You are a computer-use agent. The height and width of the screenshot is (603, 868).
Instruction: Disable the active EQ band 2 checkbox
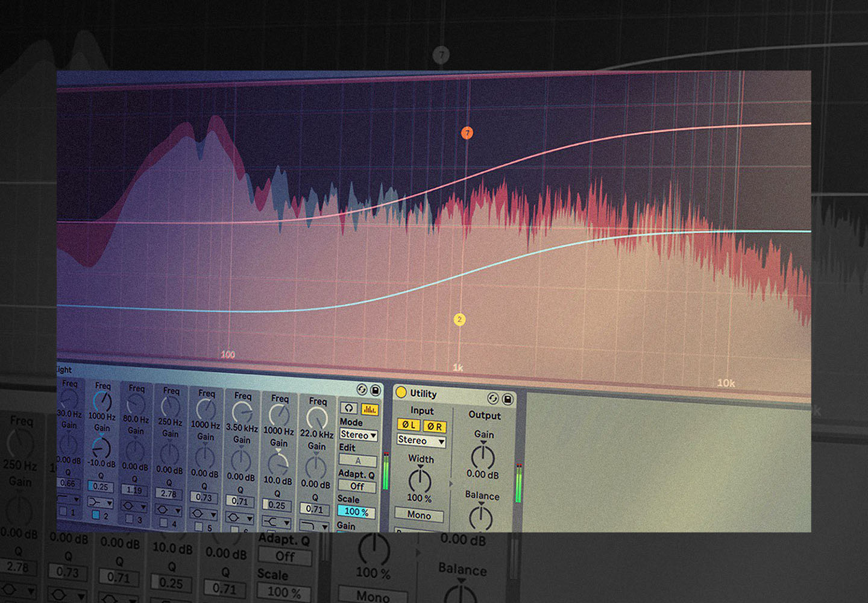96,514
